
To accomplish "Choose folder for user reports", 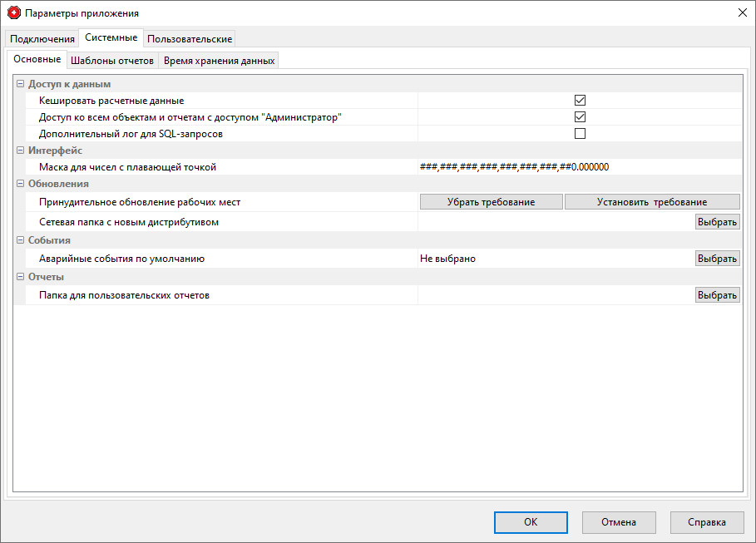I will [717, 295].
